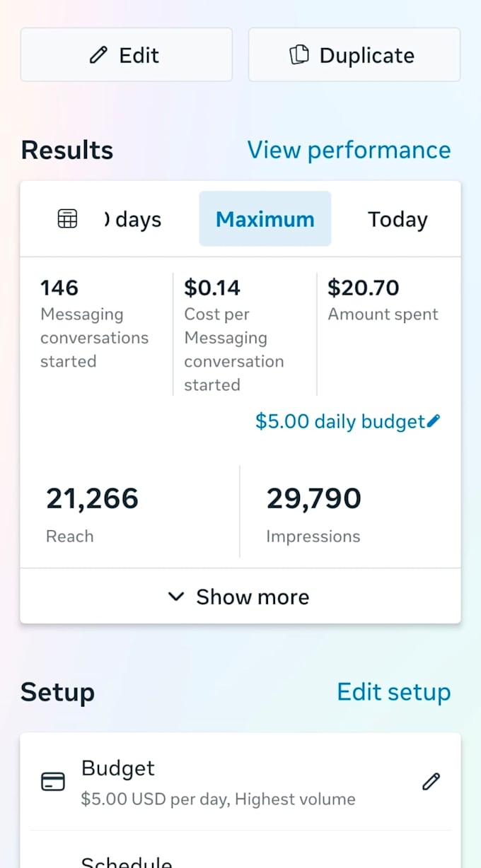
Task: Select the partially hidden days tab
Action: 132,220
